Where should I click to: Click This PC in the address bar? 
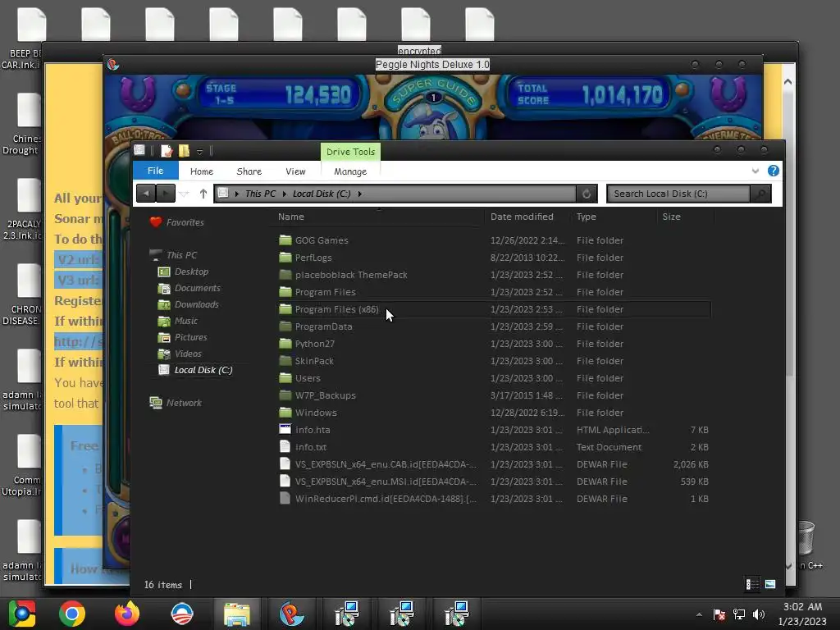tap(260, 194)
